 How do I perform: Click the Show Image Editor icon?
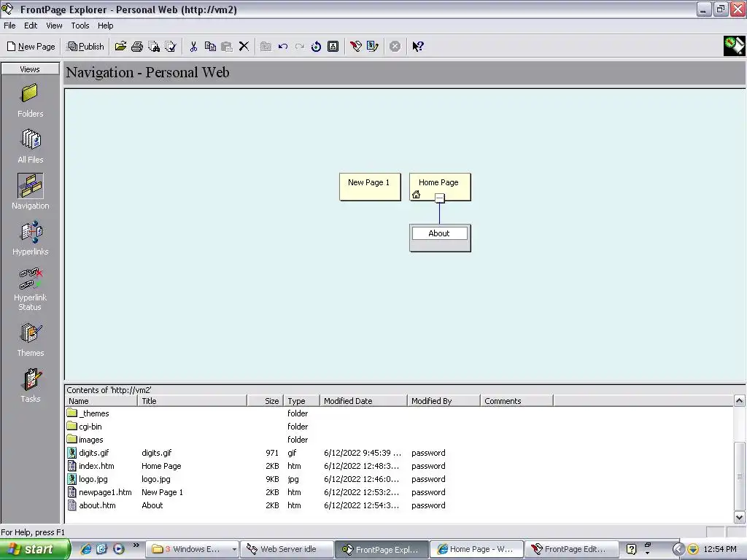(373, 46)
